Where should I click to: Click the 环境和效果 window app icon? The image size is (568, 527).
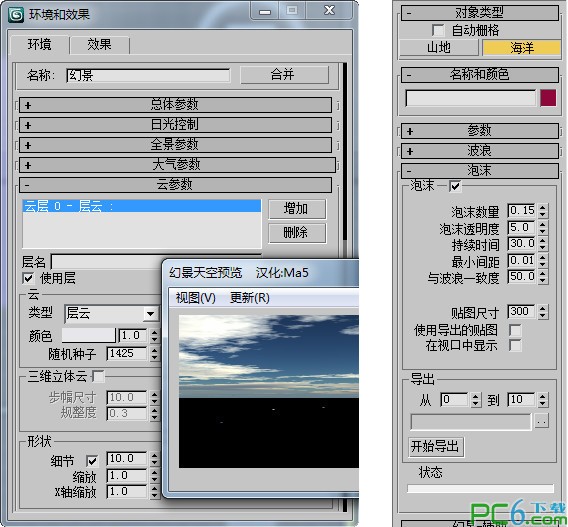(x=16, y=14)
